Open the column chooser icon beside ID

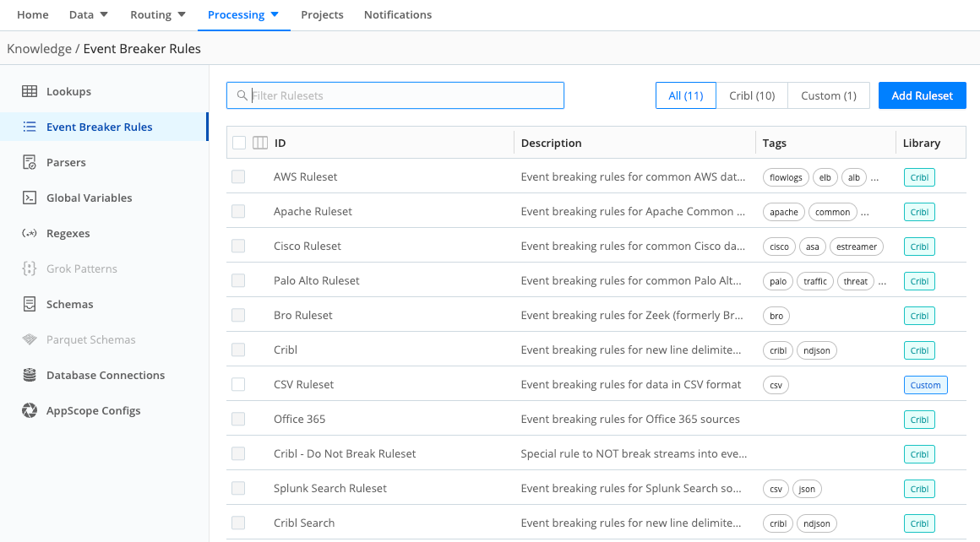[x=260, y=143]
